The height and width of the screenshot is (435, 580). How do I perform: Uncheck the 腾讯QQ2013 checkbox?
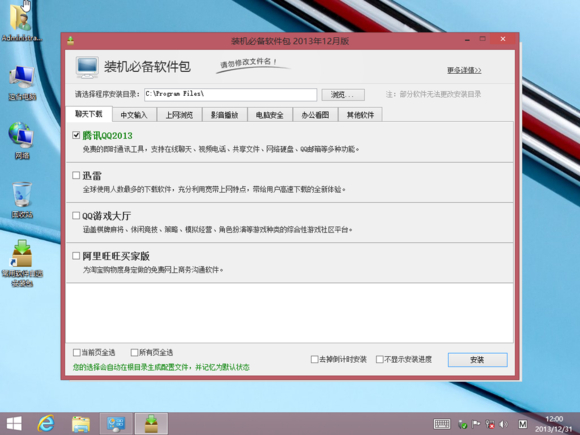pos(76,135)
